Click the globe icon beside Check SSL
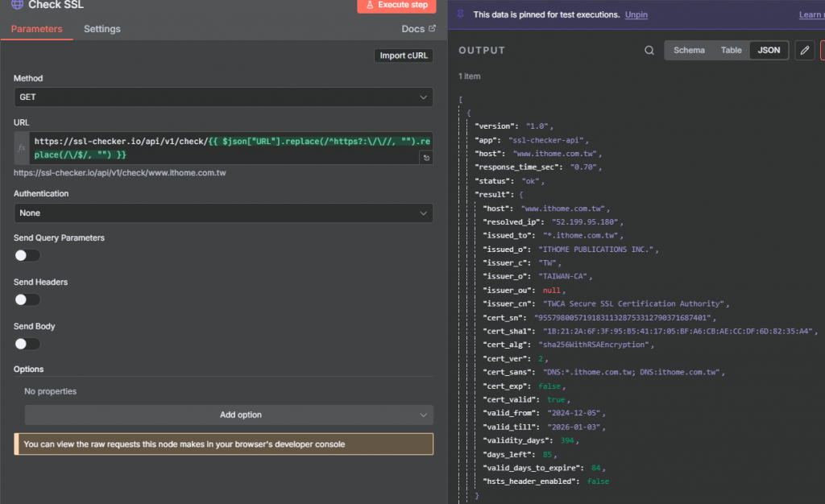The image size is (825, 504). [x=18, y=5]
